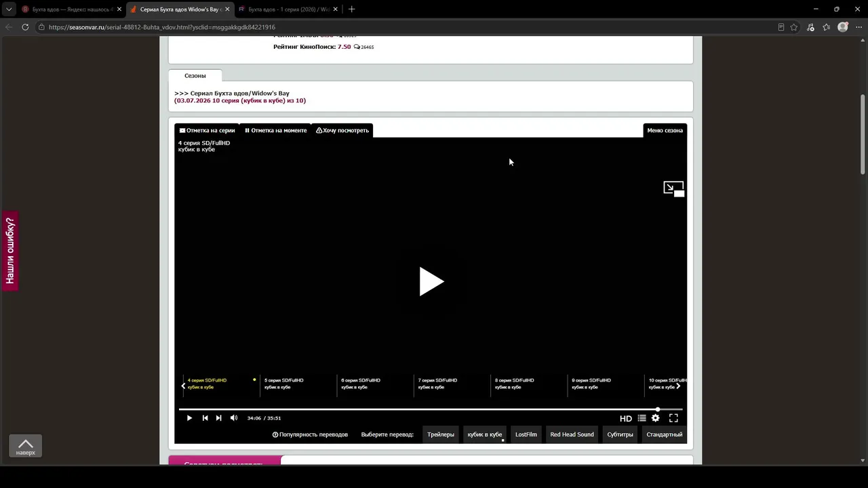Start video with the large center play icon
This screenshot has width=868, height=488.
pos(431,281)
